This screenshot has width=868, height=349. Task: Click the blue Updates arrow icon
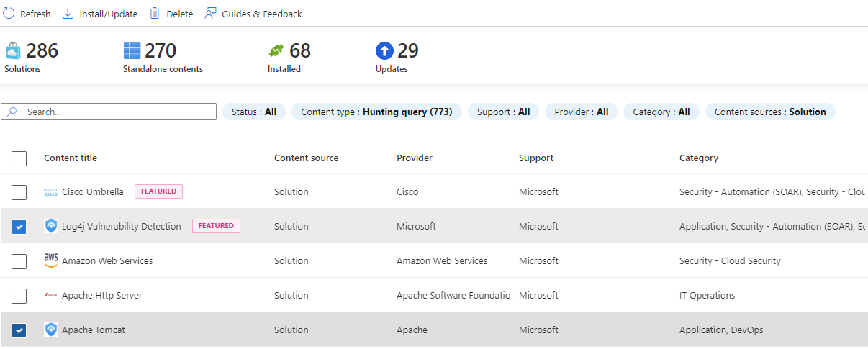385,51
